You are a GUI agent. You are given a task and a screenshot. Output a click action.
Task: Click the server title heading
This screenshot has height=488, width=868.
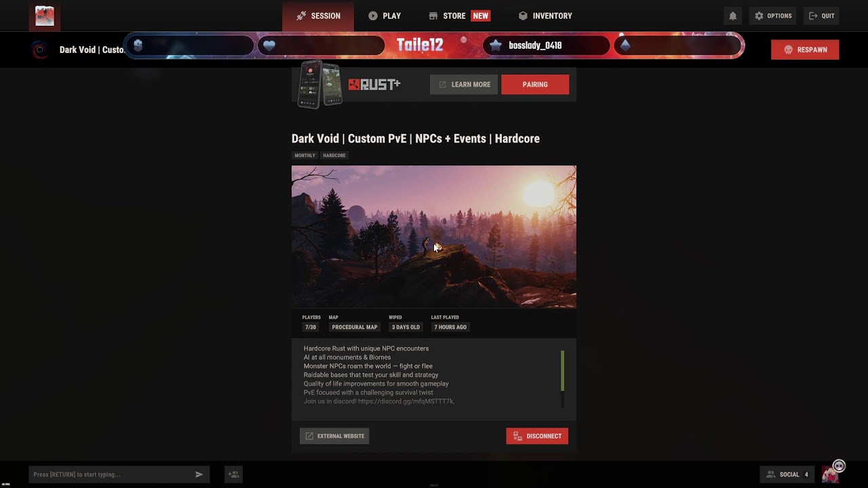click(x=416, y=138)
